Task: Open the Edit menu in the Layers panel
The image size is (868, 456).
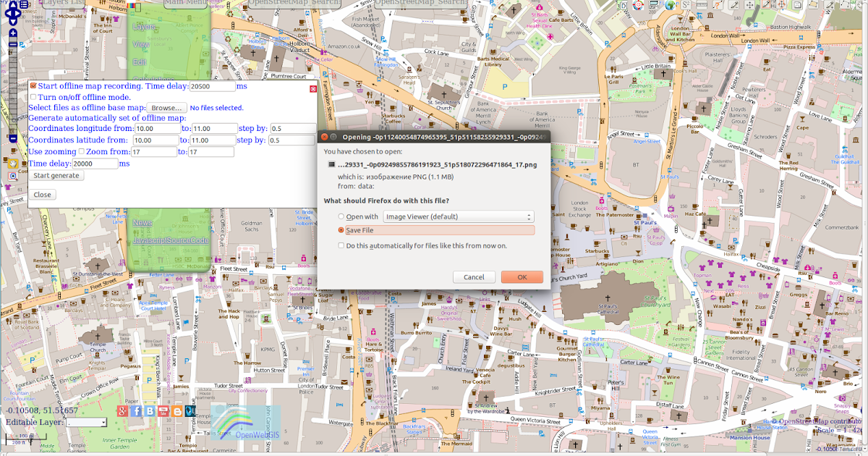Action: (x=139, y=62)
